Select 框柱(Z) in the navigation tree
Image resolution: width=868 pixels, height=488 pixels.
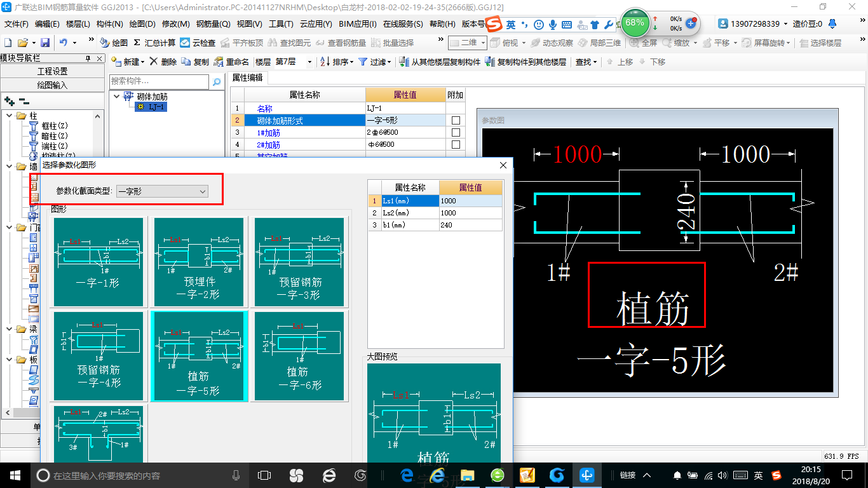[x=55, y=126]
